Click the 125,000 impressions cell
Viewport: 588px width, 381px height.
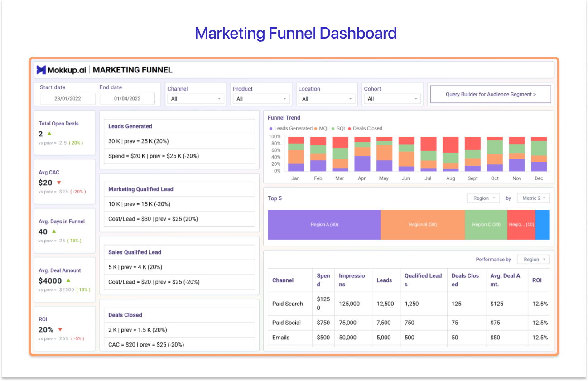(x=353, y=304)
